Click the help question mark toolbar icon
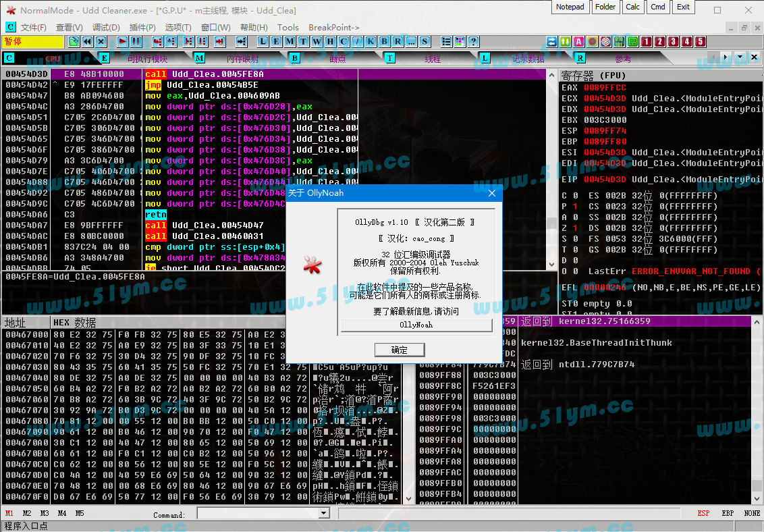 [x=474, y=41]
